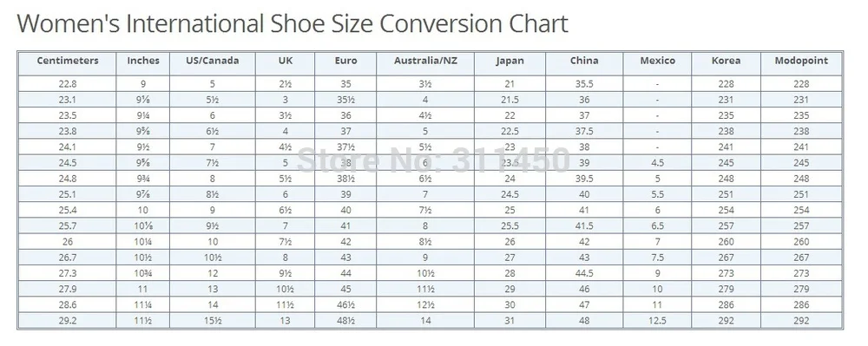The height and width of the screenshot is (346, 868).
Task: Click the Store No watermark text
Action: [x=433, y=160]
